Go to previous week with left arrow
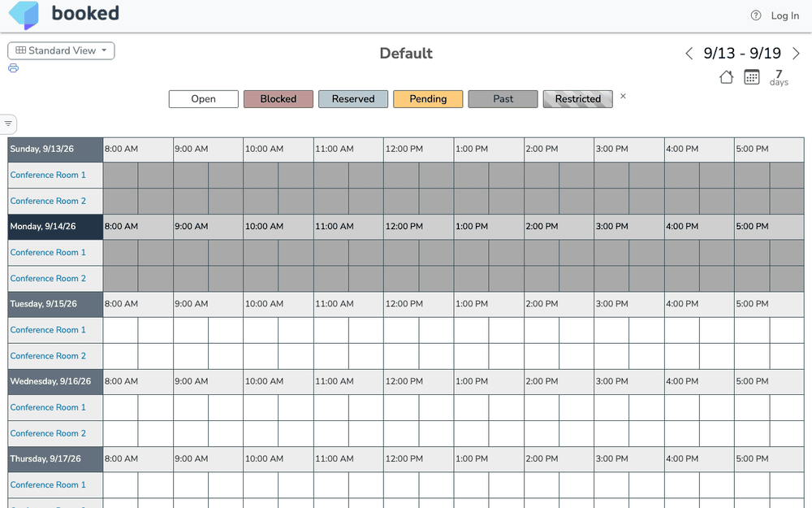Image resolution: width=812 pixels, height=508 pixels. 689,54
